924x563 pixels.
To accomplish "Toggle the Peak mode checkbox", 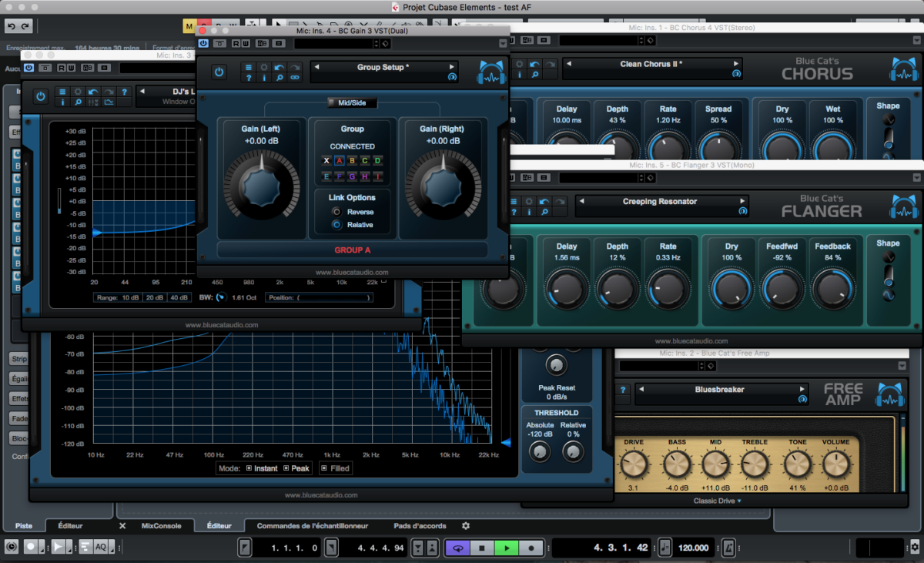I will pos(286,468).
